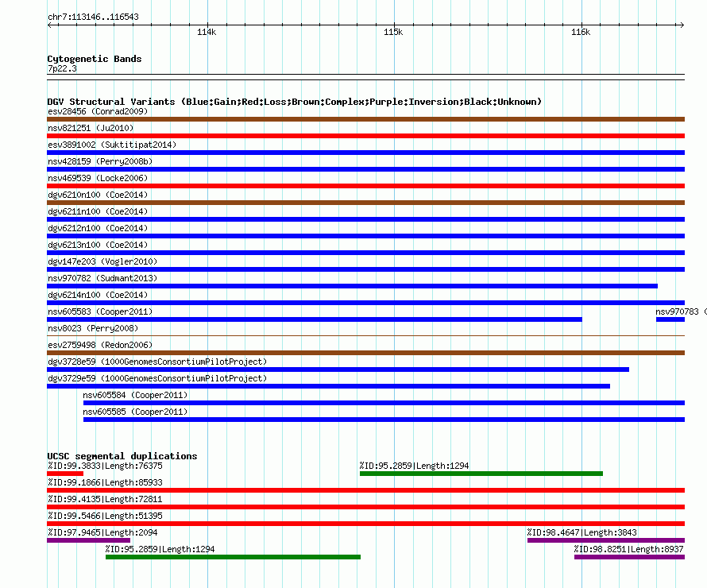Viewport: 707px width, 588px height.
Task: Select the %ID:98.4647 Length:3843 label
Action: [582, 532]
